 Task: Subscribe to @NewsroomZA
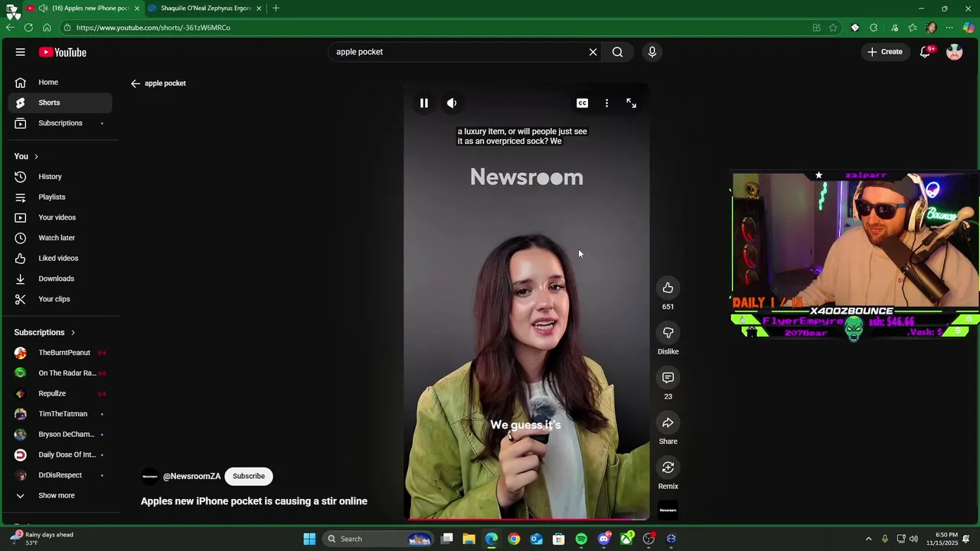pos(249,476)
